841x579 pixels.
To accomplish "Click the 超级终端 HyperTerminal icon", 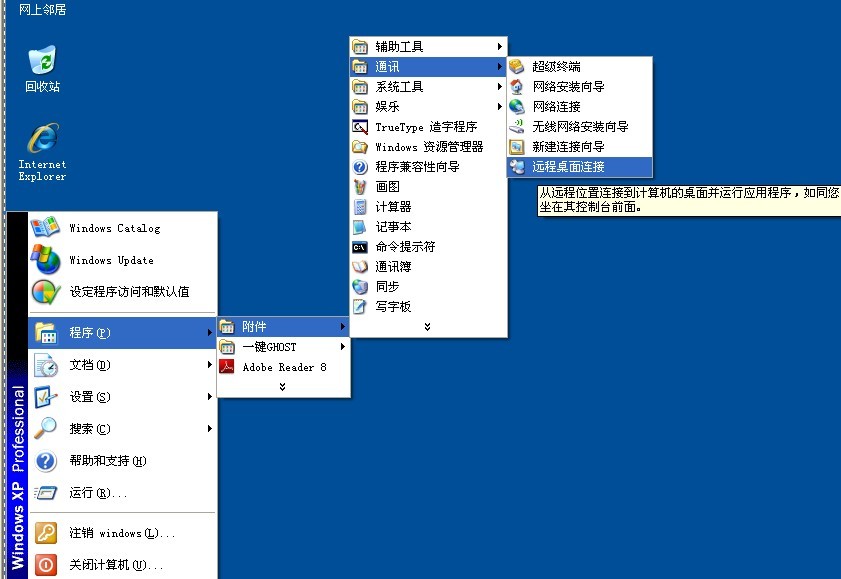I will tap(517, 66).
